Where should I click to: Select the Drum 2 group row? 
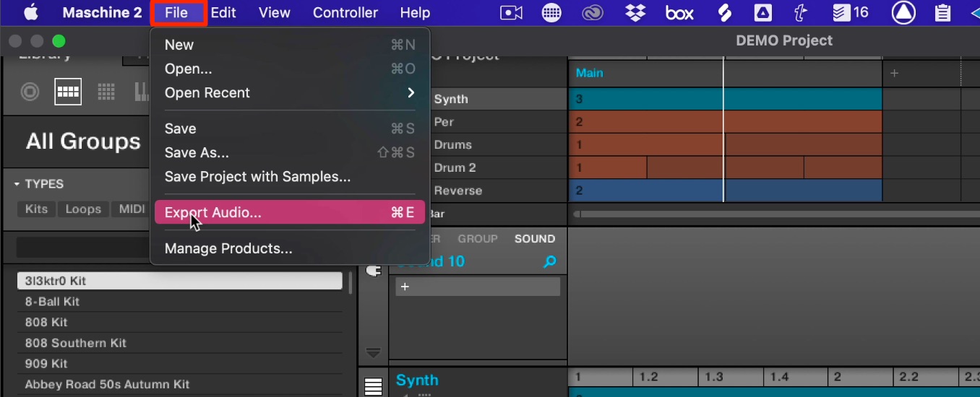(499, 167)
